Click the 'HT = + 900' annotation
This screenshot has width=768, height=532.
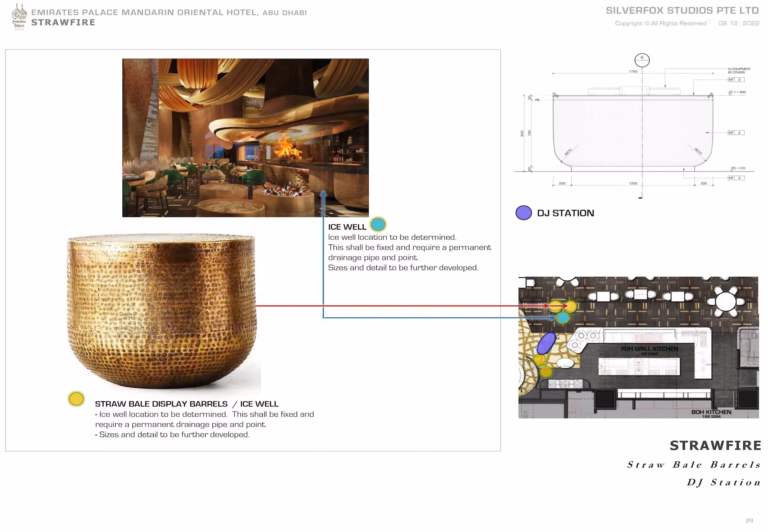pos(737,92)
